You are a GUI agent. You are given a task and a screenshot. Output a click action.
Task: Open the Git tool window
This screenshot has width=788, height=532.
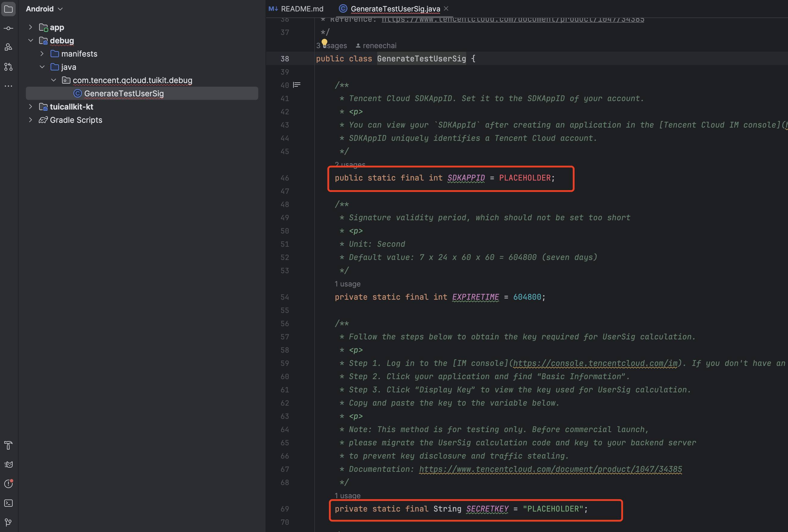tap(8, 522)
